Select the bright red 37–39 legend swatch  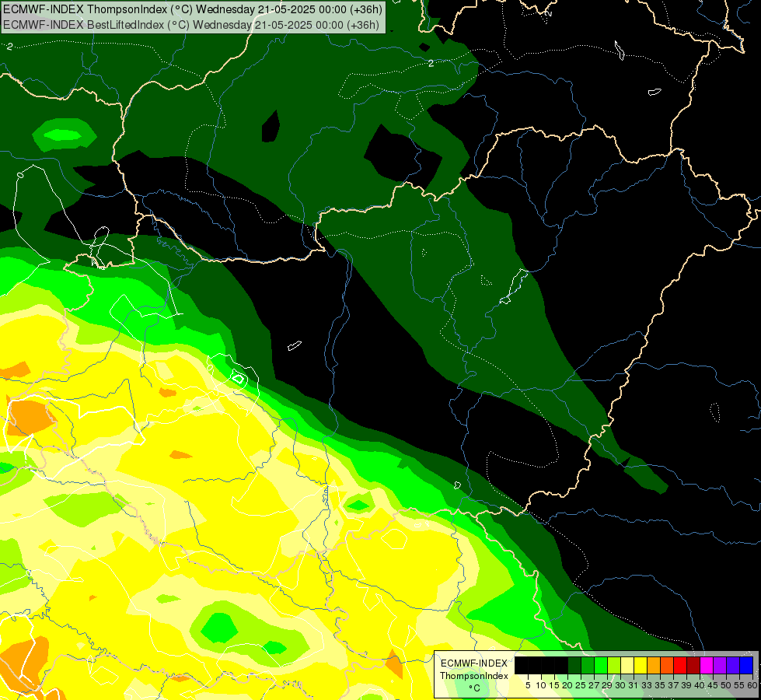click(680, 666)
